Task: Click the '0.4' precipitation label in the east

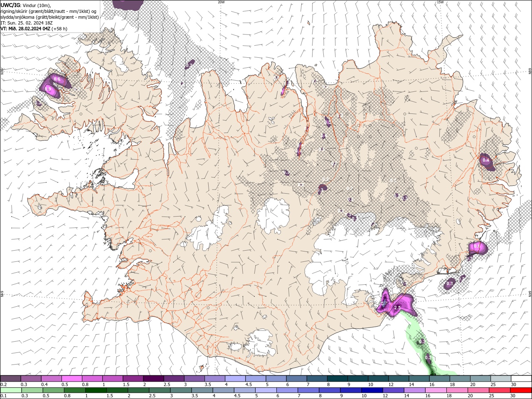Action: pyautogui.click(x=485, y=160)
